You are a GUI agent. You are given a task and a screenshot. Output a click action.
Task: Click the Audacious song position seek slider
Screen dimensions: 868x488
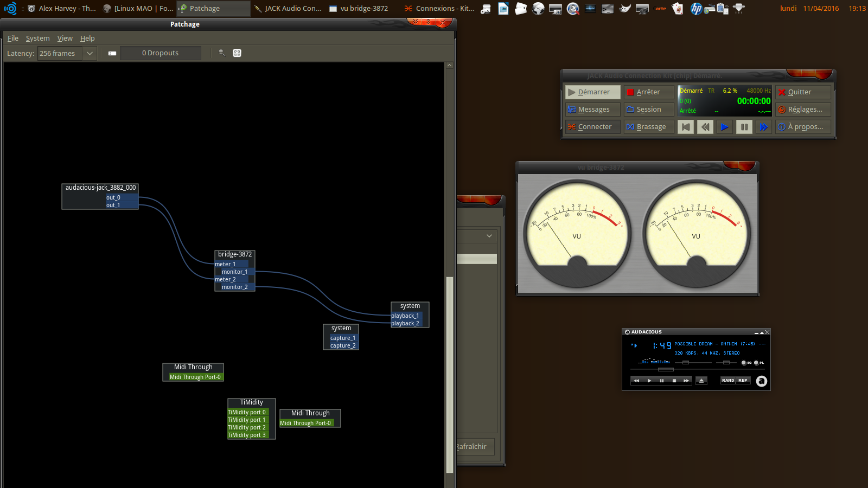(x=666, y=370)
